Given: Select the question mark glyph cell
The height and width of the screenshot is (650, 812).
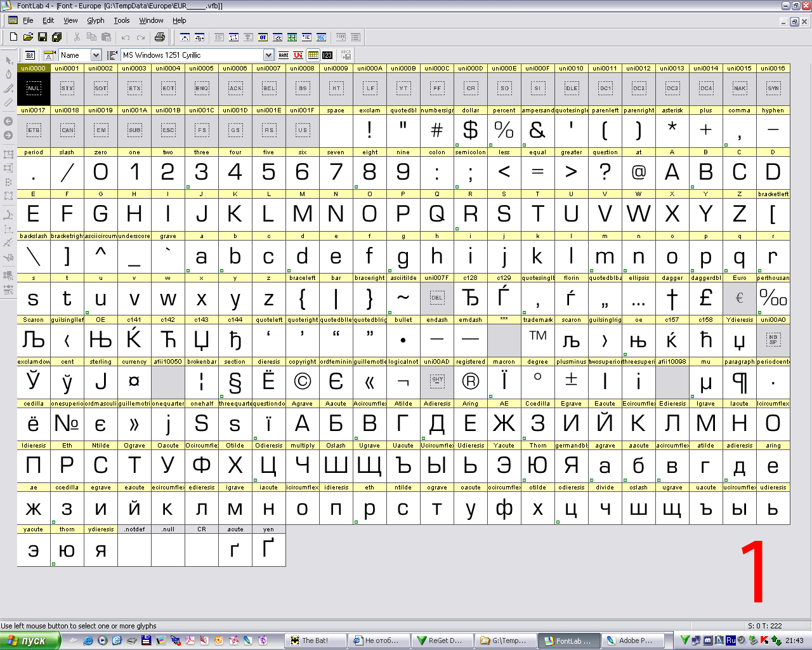Looking at the screenshot, I should click(x=605, y=168).
